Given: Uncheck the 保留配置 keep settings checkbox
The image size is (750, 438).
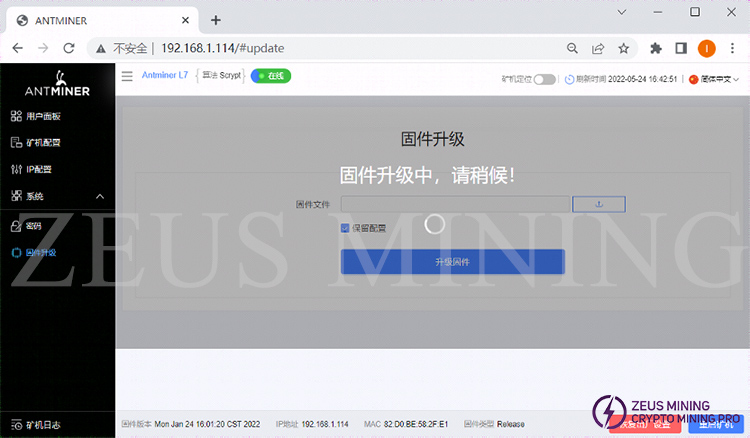Looking at the screenshot, I should point(346,228).
